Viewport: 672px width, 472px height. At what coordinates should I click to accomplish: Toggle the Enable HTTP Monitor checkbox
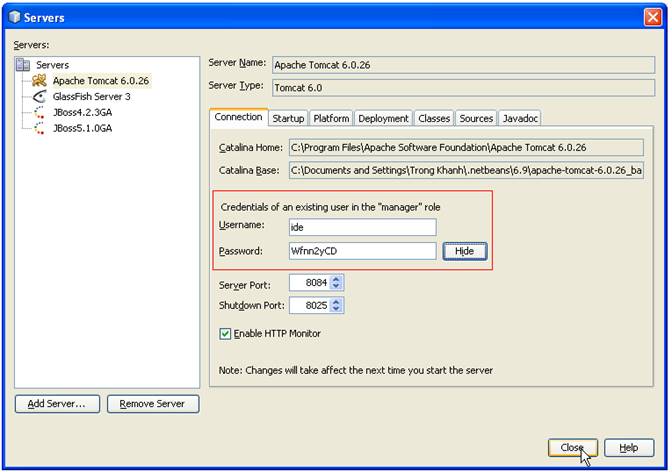pos(225,334)
